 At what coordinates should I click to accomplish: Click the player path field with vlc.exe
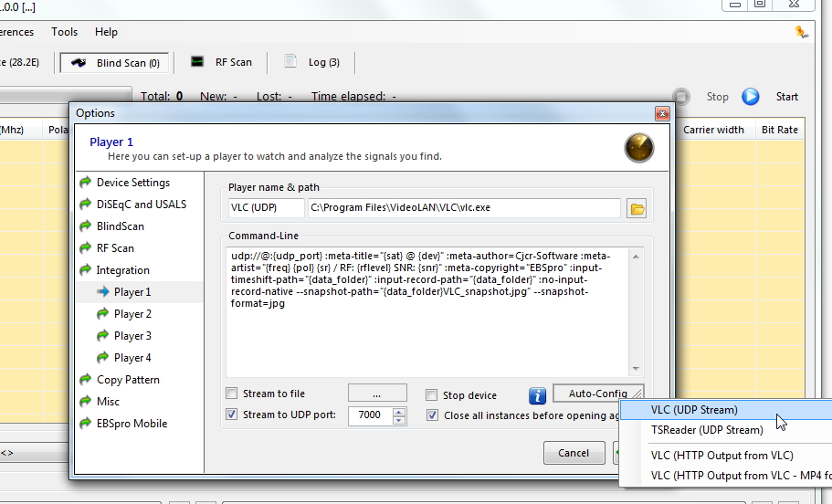coord(464,208)
